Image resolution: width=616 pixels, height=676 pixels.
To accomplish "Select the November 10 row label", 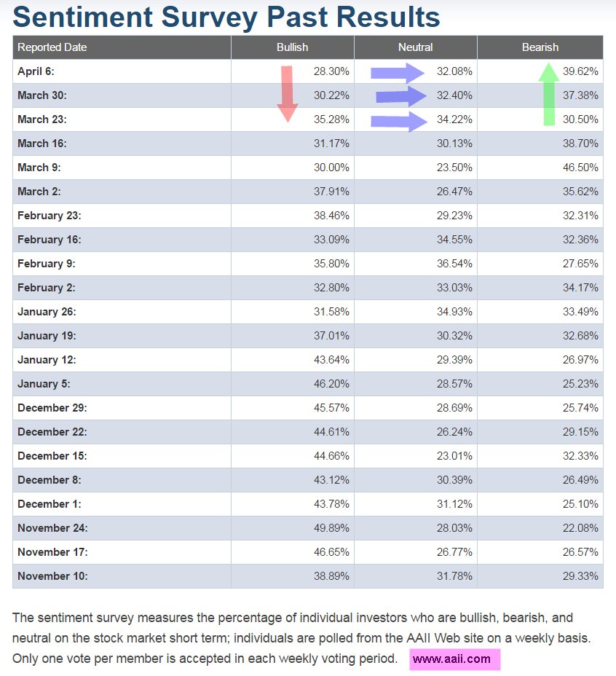I will 52,576.
